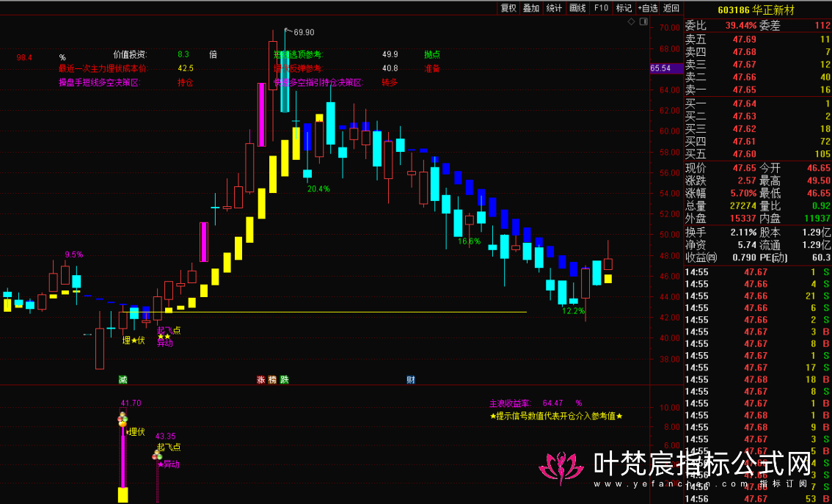Click the green 跌 event marker

tap(285, 379)
